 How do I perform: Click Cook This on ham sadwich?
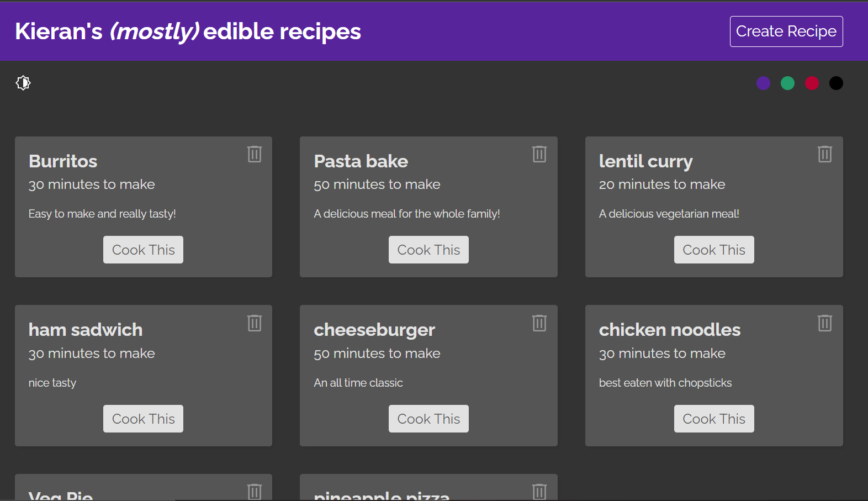[143, 419]
